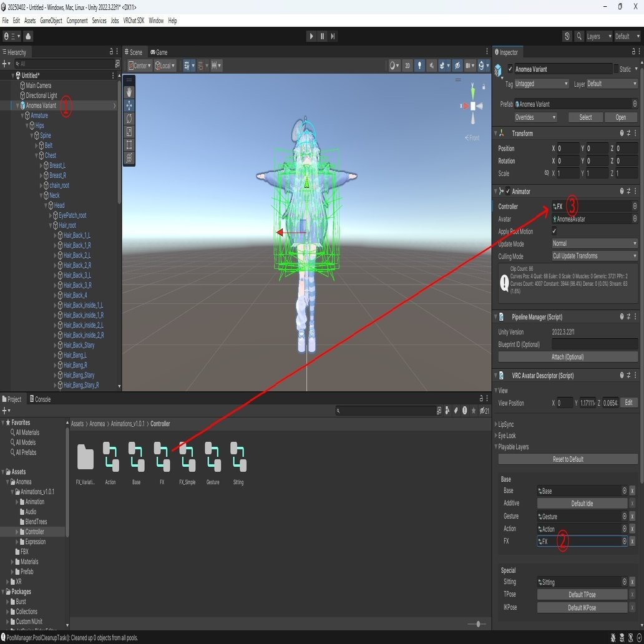Toggle scene visibility hidden-eye icon

457,66
